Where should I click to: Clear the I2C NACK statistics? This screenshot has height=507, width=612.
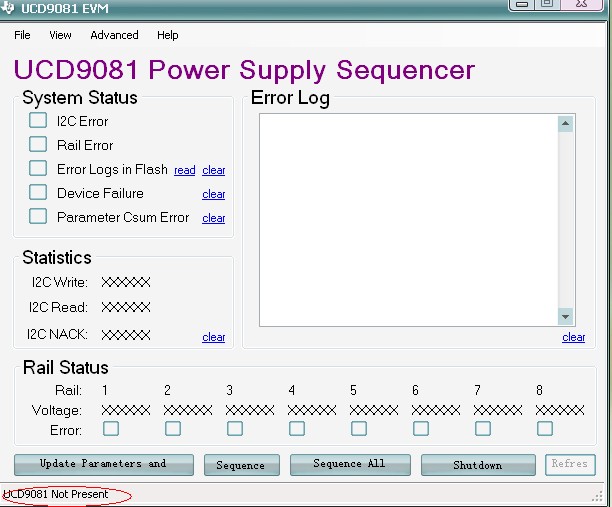213,337
